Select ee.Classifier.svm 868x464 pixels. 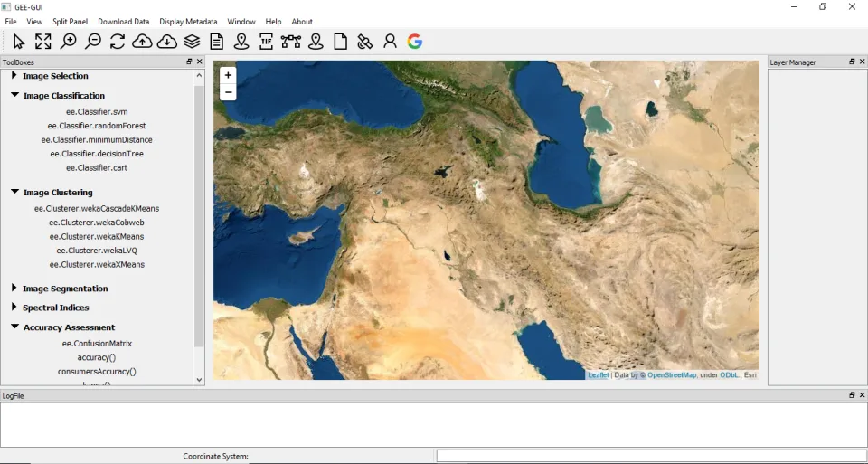point(97,112)
